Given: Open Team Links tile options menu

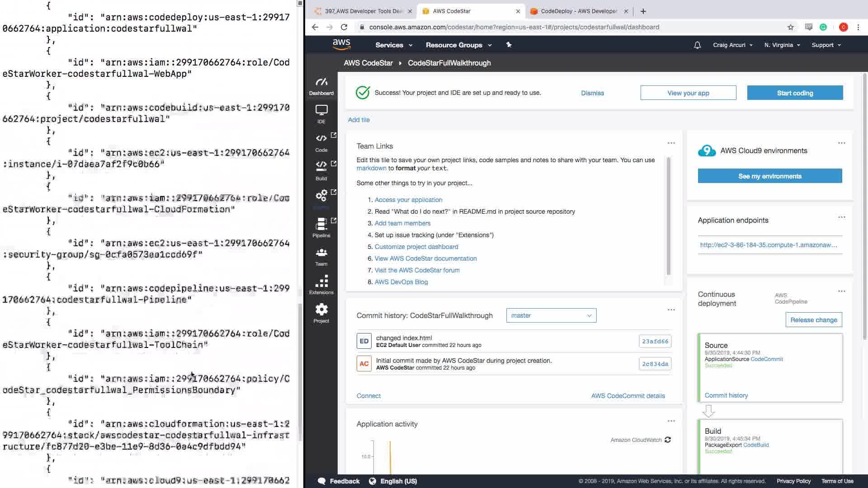Looking at the screenshot, I should point(671,143).
